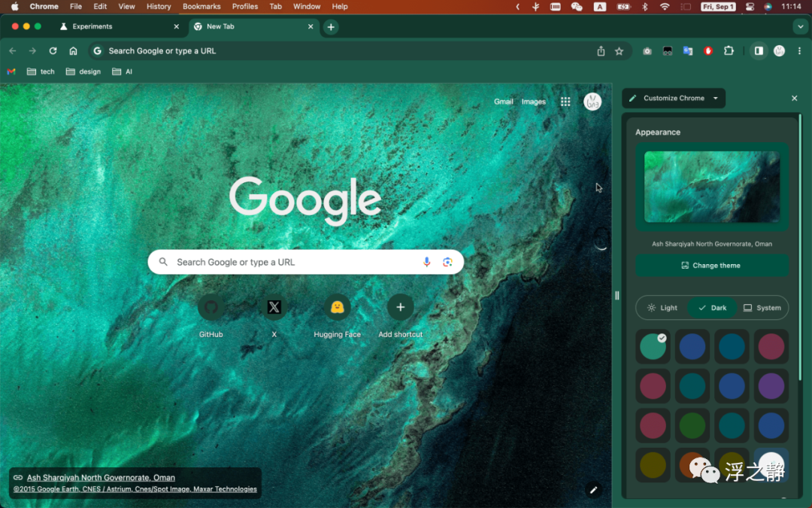Open the tech bookmarks folder

[41, 71]
